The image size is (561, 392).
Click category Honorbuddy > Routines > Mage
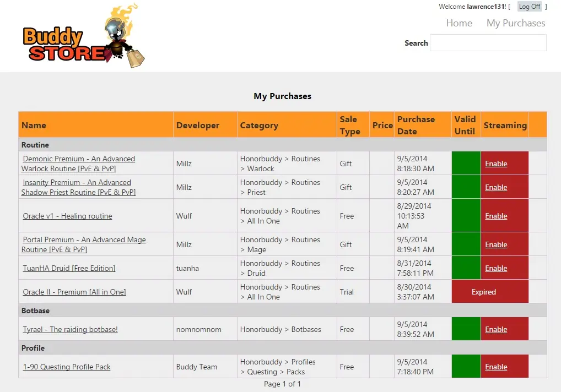280,244
